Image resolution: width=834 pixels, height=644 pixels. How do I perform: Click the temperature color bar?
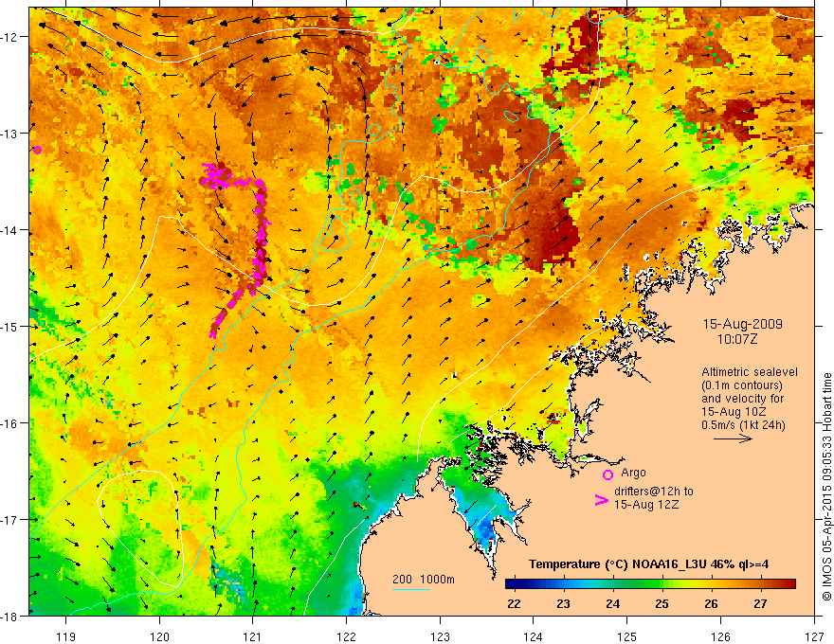(x=650, y=584)
